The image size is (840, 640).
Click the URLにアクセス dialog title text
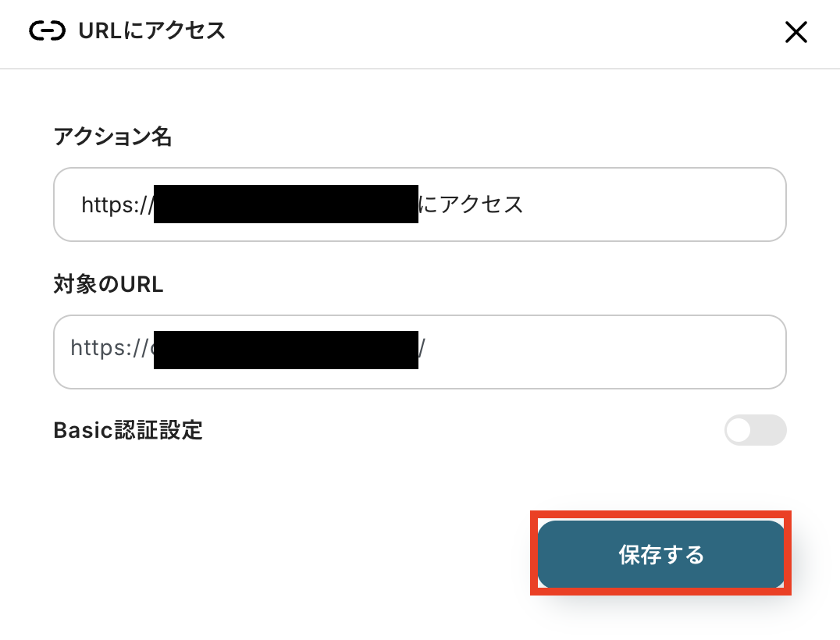pyautogui.click(x=151, y=31)
